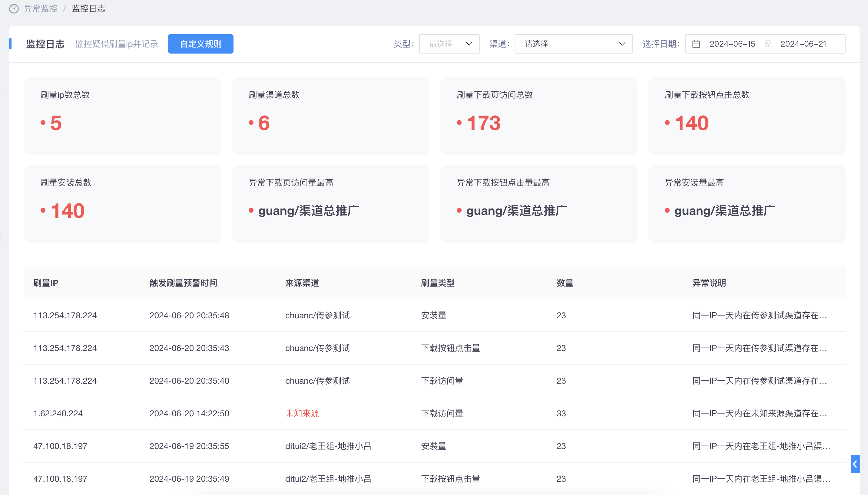This screenshot has width=868, height=495.
Task: Click description 同一IP一天内在未知来源渠道存在…
Action: pos(760,413)
